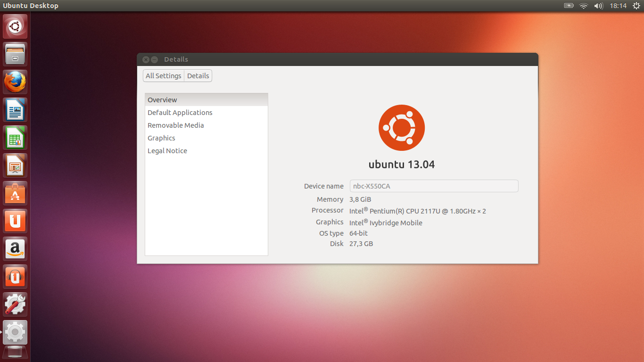644x362 pixels.
Task: Launch LibreOffice Impress
Action: (15, 165)
